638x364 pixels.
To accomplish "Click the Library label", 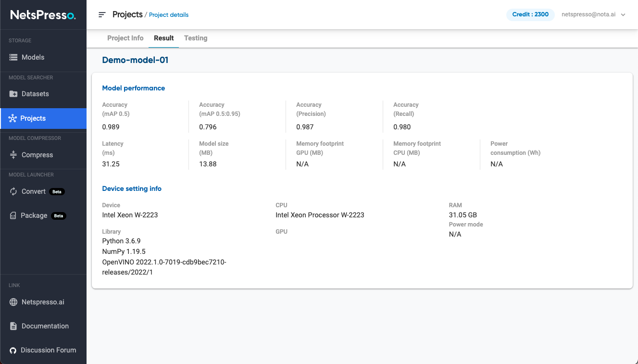I will 112,232.
